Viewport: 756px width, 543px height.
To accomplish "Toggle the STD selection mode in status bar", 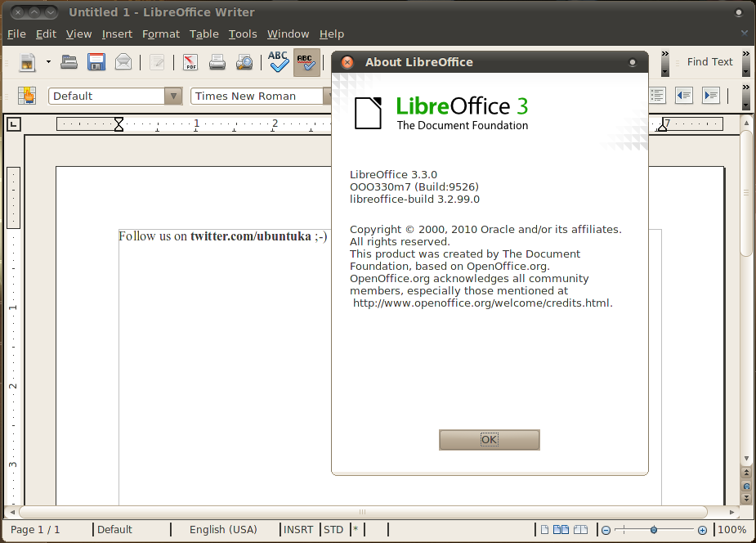I will click(x=333, y=530).
